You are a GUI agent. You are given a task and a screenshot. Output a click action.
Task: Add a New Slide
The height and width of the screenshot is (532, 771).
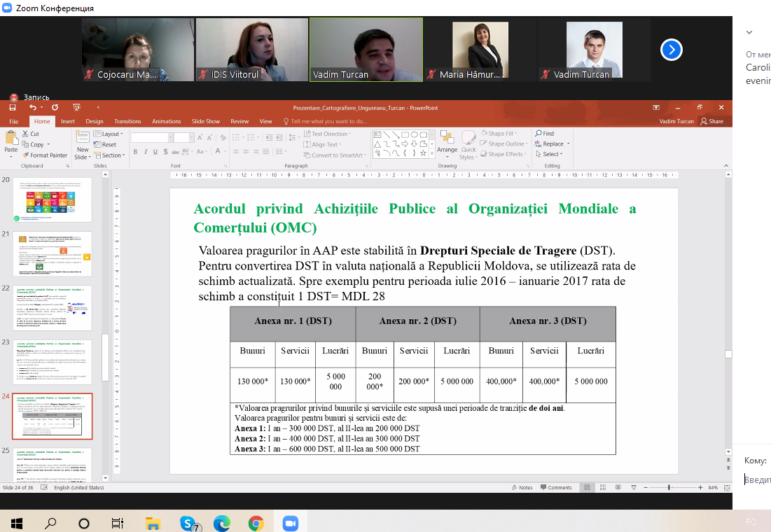coord(82,145)
